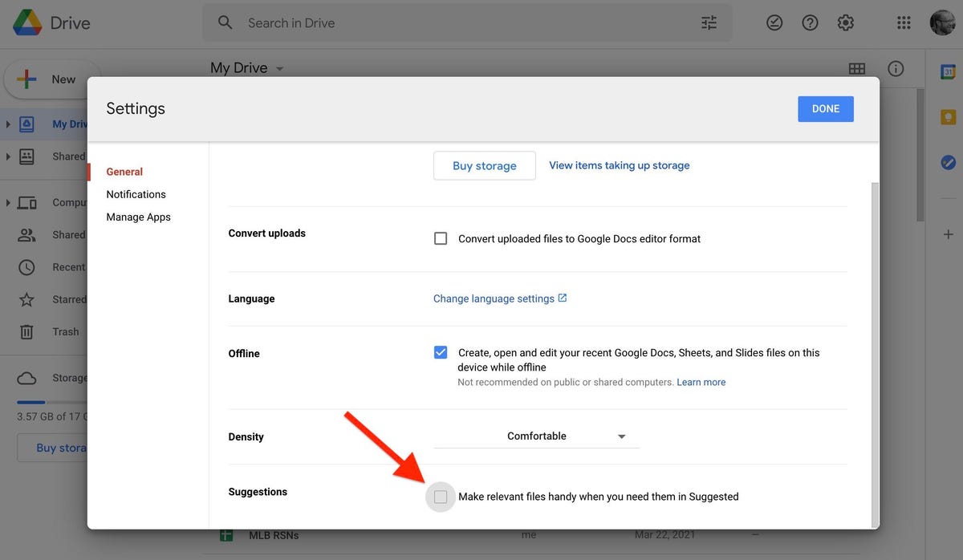
Task: Expand Computers tree arrow
Action: [x=8, y=203]
